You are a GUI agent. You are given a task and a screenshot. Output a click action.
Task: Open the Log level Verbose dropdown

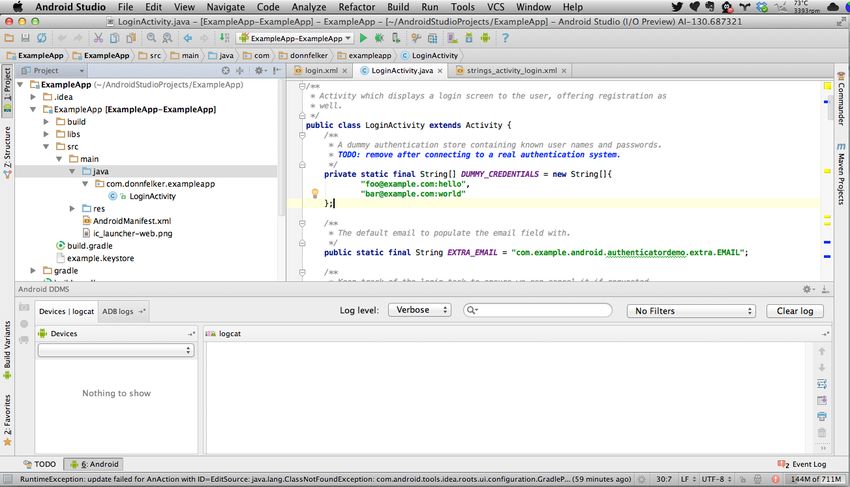(x=420, y=310)
